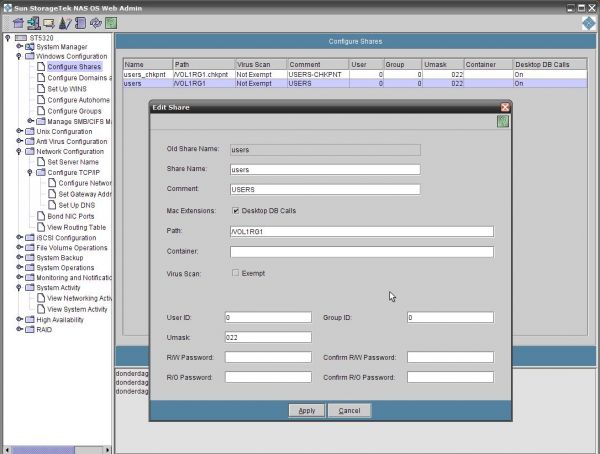Open View Networking Activity tree item
600x454 pixels.
tap(79, 298)
